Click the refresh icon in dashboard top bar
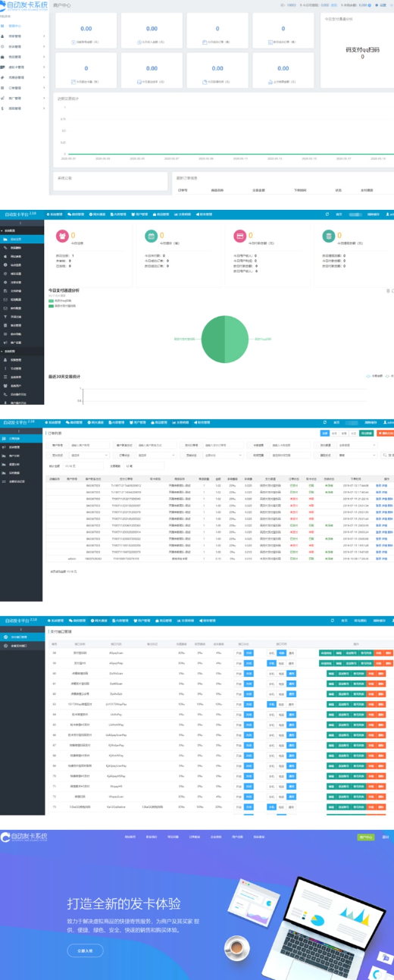The height and width of the screenshot is (980, 394). coord(327,214)
